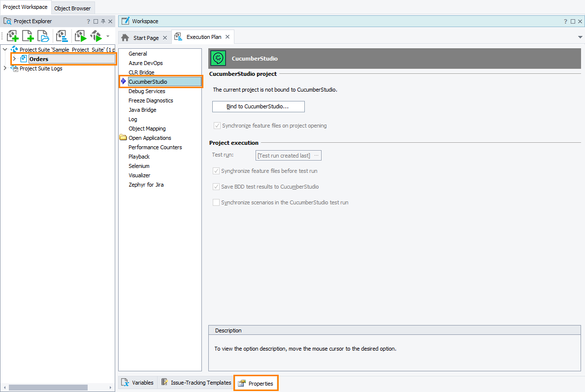Screen dimensions: 585x392
Task: Expand the Orders project node
Action: tap(14, 59)
